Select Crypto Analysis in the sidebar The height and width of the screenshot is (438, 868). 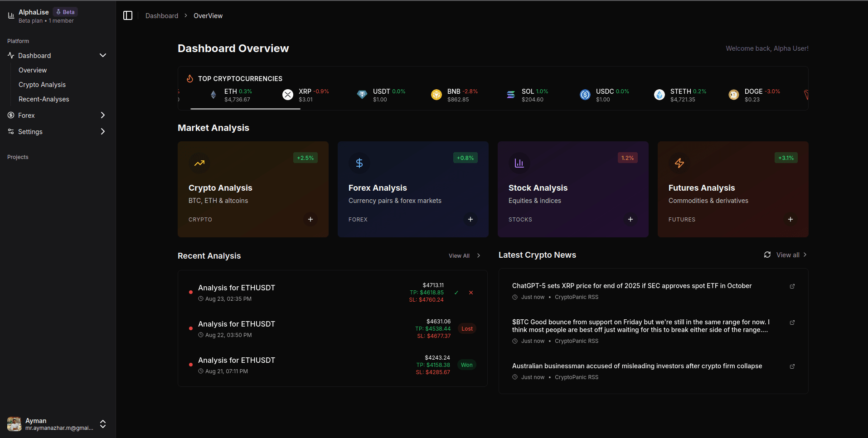pyautogui.click(x=42, y=84)
